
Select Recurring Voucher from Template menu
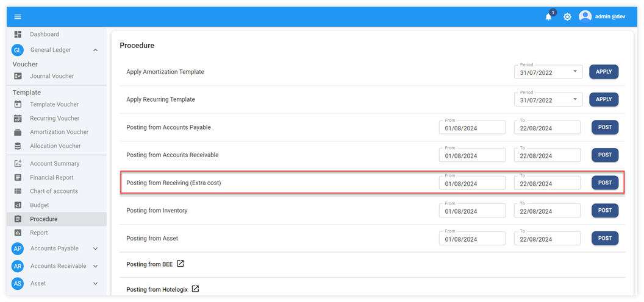point(54,118)
